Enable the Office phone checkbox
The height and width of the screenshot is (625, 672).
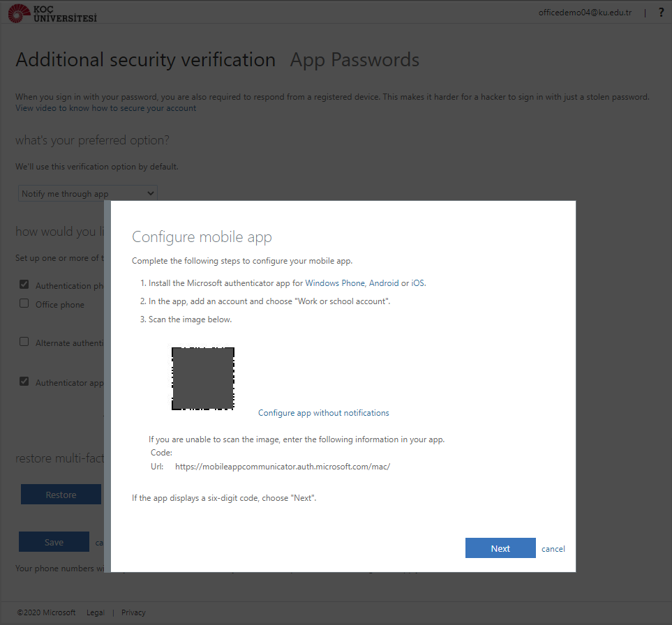[24, 304]
